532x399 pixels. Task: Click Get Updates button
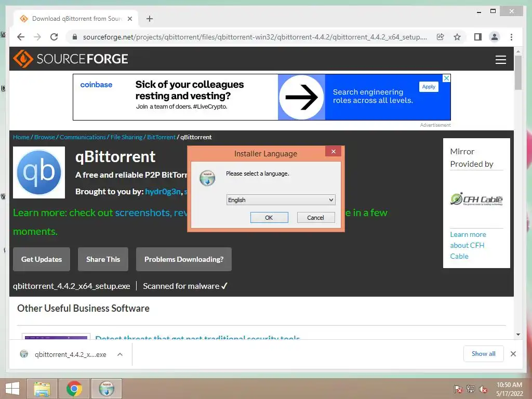(42, 259)
